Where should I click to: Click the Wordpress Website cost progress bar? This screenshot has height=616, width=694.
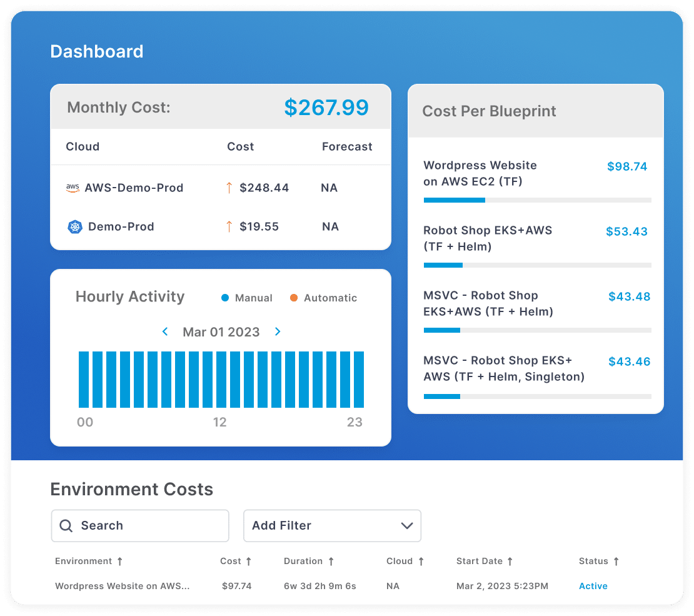(537, 200)
